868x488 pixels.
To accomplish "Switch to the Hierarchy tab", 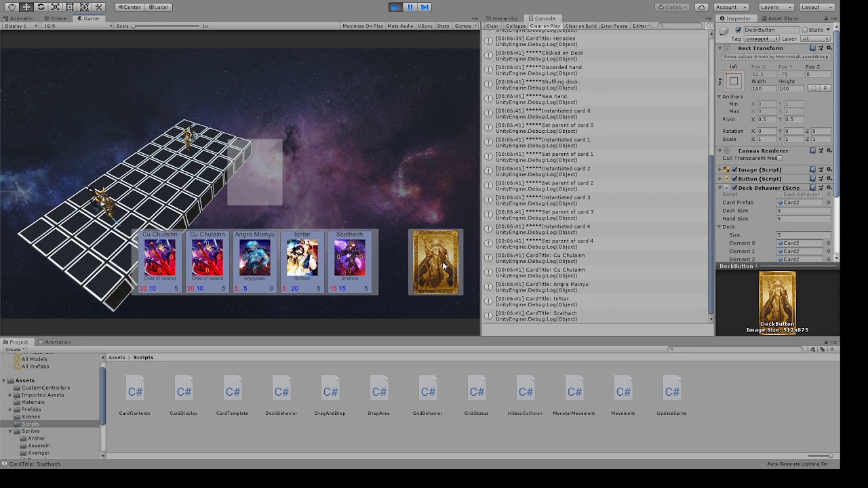I will (x=502, y=18).
